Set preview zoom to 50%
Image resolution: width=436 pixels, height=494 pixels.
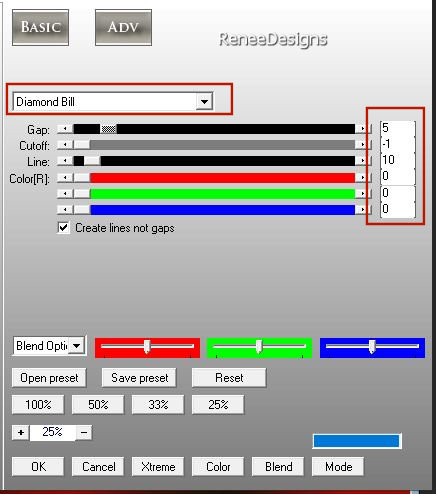98,405
